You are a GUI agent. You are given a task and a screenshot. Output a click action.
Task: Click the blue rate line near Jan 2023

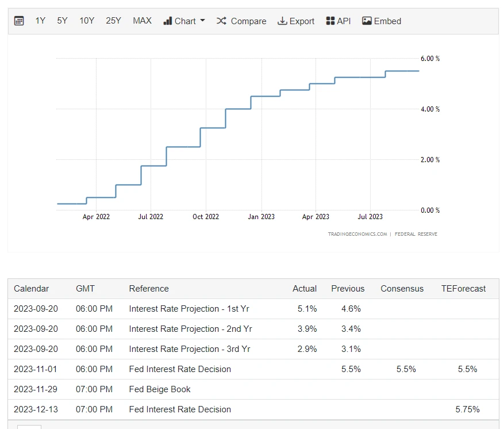pos(264,96)
